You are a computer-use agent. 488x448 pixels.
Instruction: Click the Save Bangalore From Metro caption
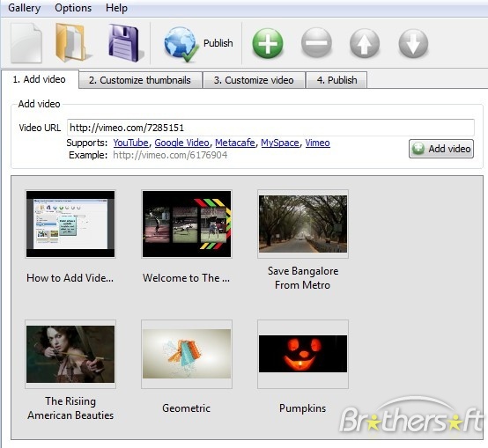tap(303, 278)
